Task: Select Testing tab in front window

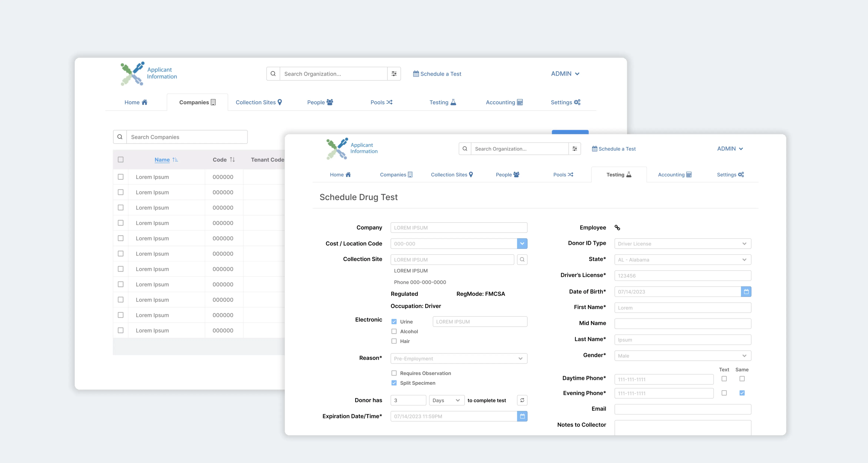Action: coord(619,175)
